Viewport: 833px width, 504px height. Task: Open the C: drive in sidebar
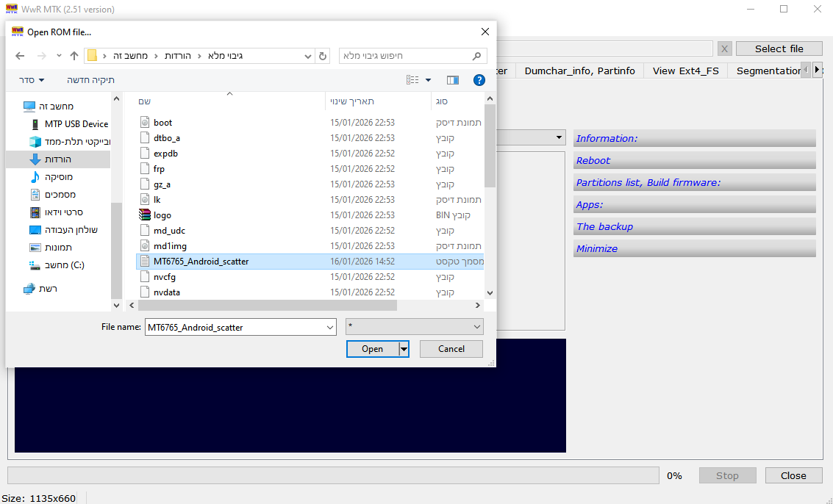pyautogui.click(x=65, y=265)
